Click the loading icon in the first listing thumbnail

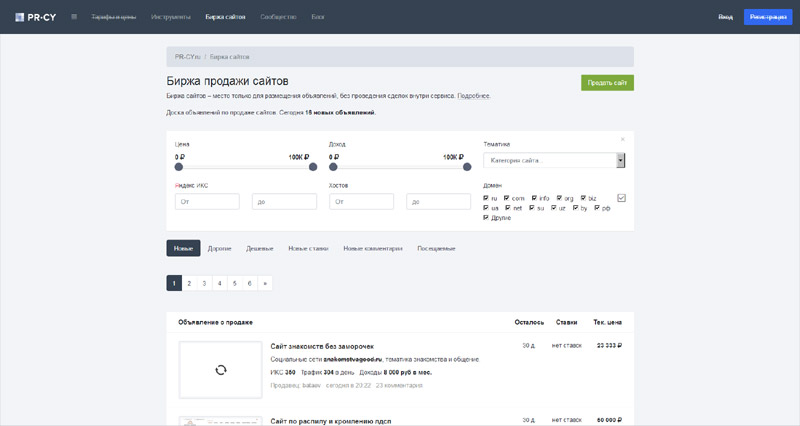[220, 370]
